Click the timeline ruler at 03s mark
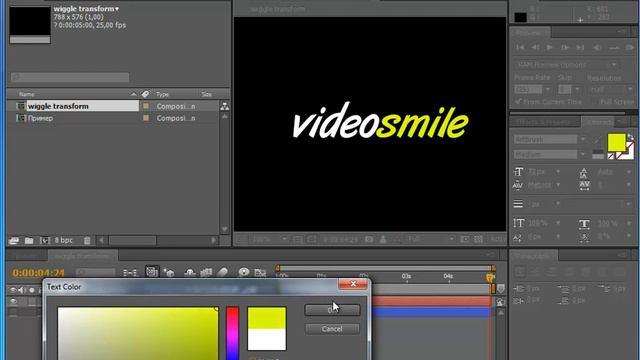Screen dimensions: 640x360 [406, 277]
